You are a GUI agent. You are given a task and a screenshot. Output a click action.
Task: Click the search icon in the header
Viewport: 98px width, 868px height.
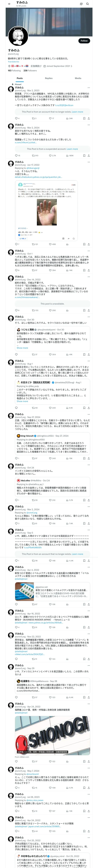tap(88, 4)
